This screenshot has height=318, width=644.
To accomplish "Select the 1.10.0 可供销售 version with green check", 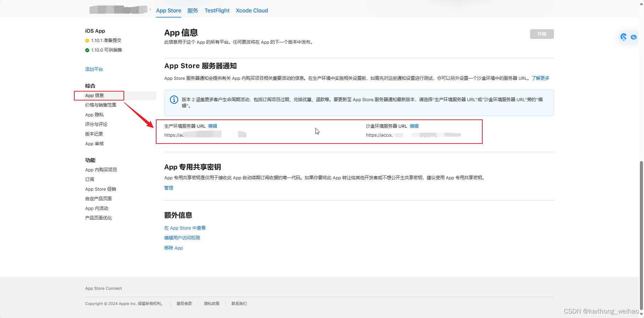I will pyautogui.click(x=104, y=50).
